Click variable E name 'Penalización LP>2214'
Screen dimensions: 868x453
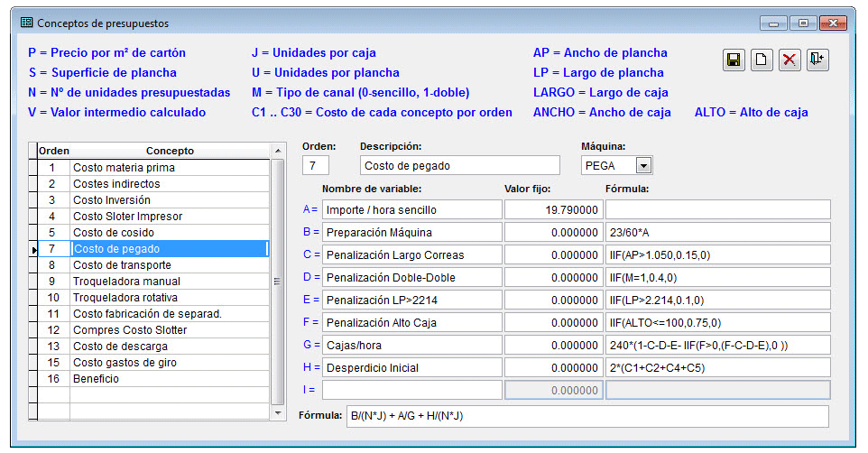pyautogui.click(x=411, y=300)
